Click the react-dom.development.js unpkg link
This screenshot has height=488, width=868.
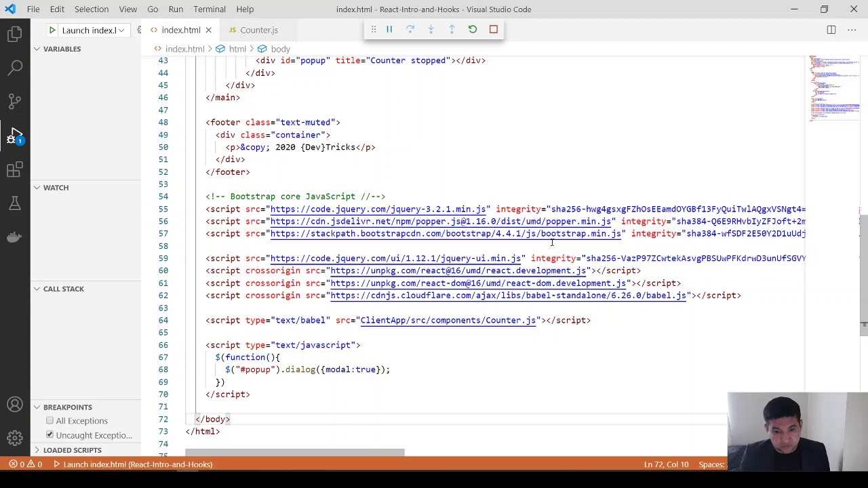click(x=478, y=283)
